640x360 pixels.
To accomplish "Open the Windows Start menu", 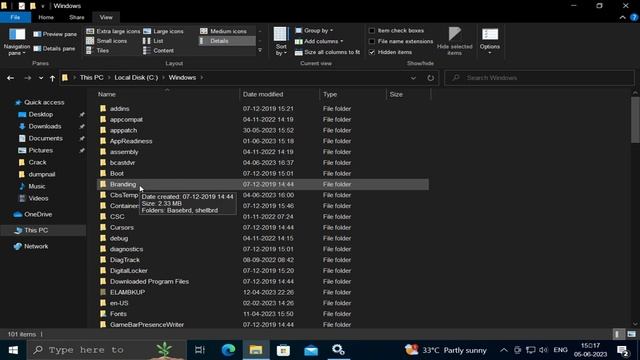I will 13,350.
